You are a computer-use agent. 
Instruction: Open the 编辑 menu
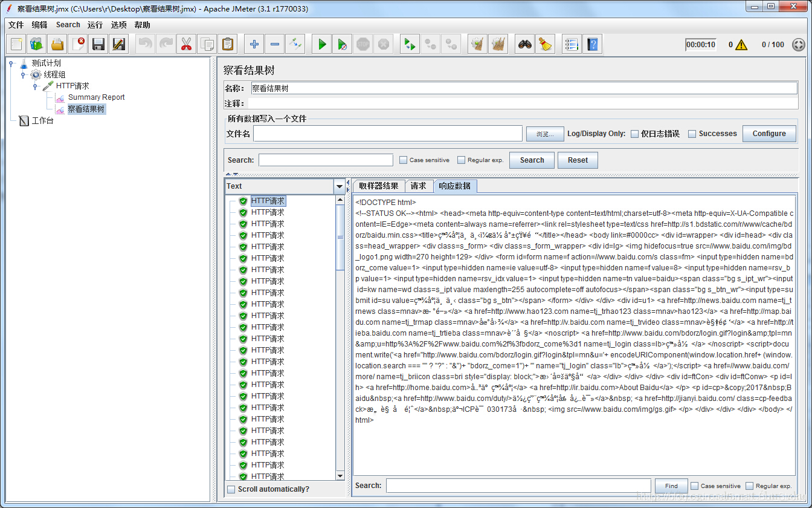click(39, 25)
